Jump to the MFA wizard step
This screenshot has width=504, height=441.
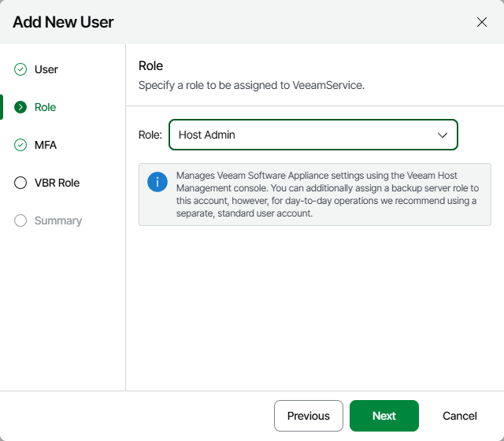tap(46, 145)
